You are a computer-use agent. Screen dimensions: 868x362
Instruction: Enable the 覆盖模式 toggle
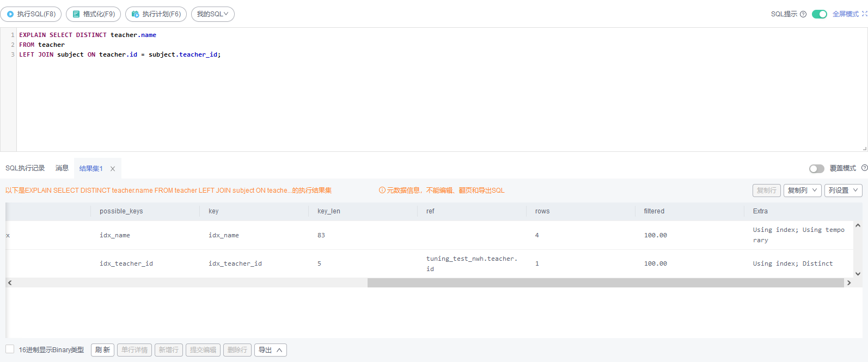(x=816, y=169)
